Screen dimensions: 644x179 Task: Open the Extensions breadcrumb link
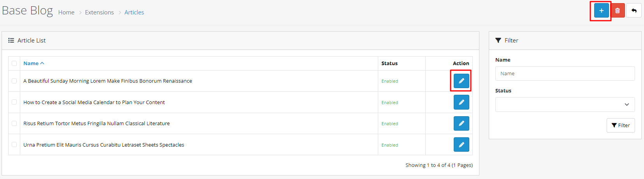pos(99,12)
